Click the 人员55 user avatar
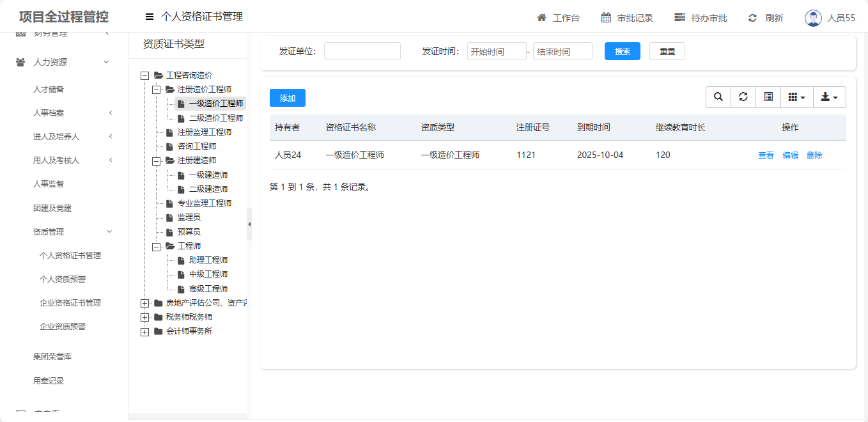The width and height of the screenshot is (868, 422). (x=813, y=18)
